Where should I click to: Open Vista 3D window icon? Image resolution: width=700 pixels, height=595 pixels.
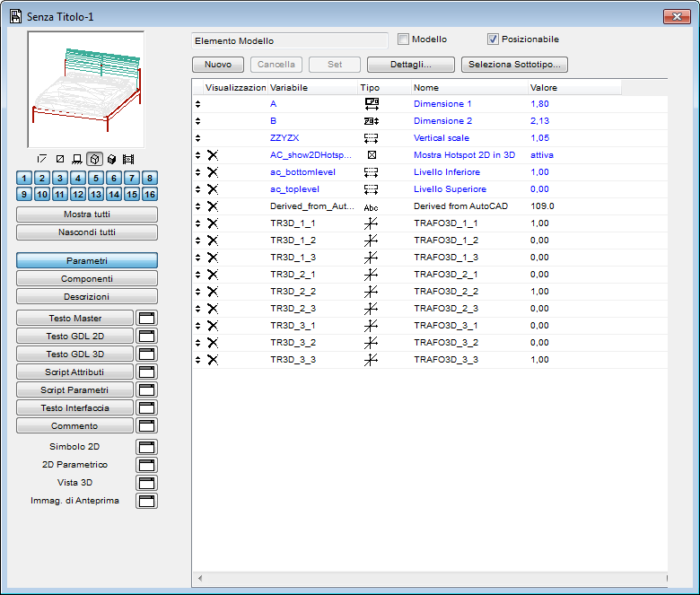coord(146,483)
